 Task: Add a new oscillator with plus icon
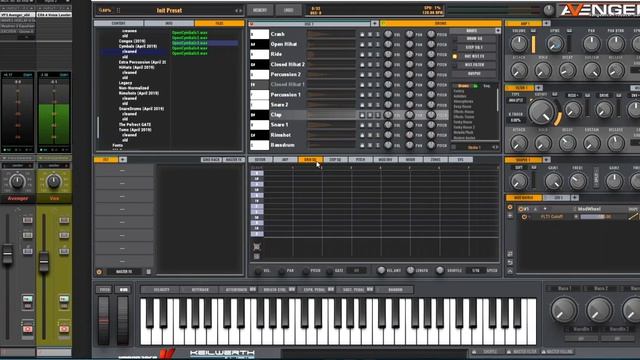click(374, 24)
